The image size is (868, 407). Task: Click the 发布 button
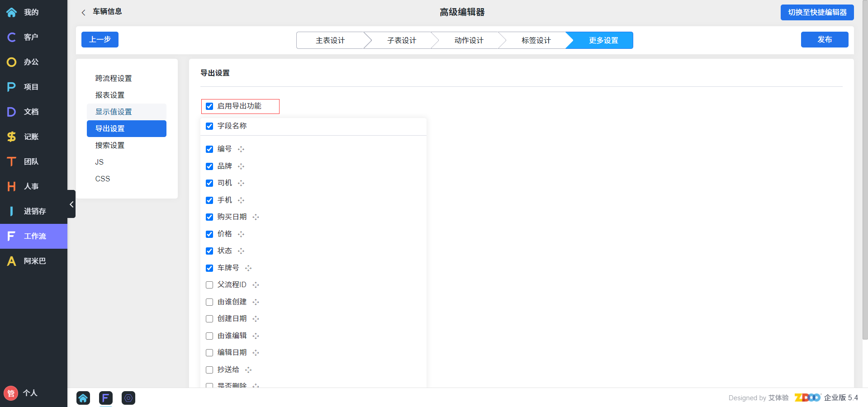coord(824,40)
